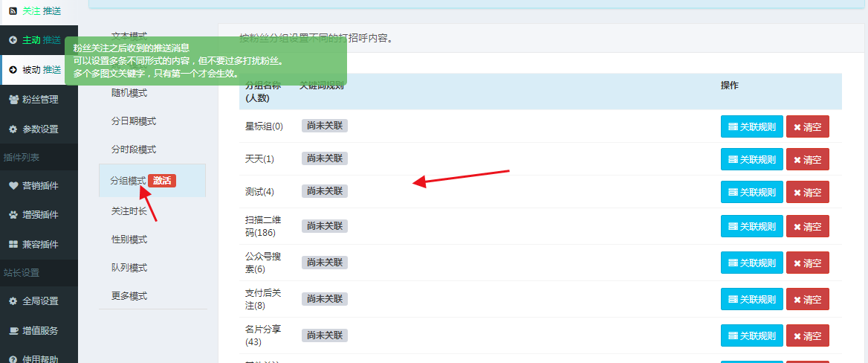The image size is (868, 363).
Task: Click 关联规则 for 扫描二维码(186)
Action: pyautogui.click(x=752, y=226)
